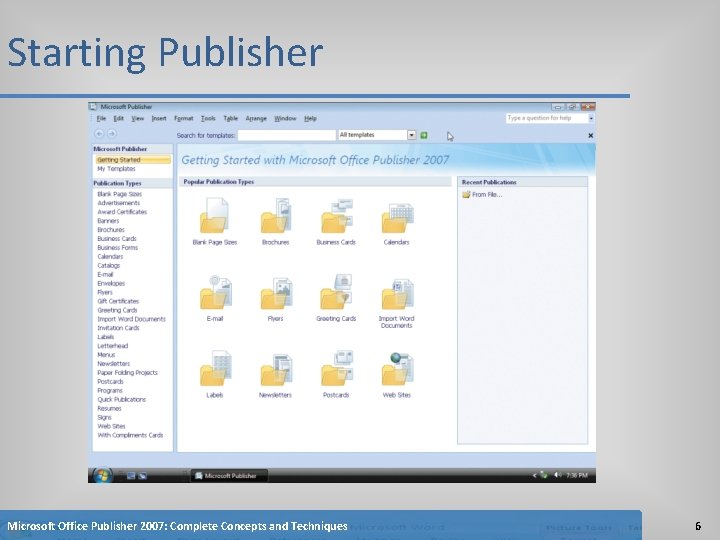Click the taskbar clock showing 7:36 PM

pos(577,475)
